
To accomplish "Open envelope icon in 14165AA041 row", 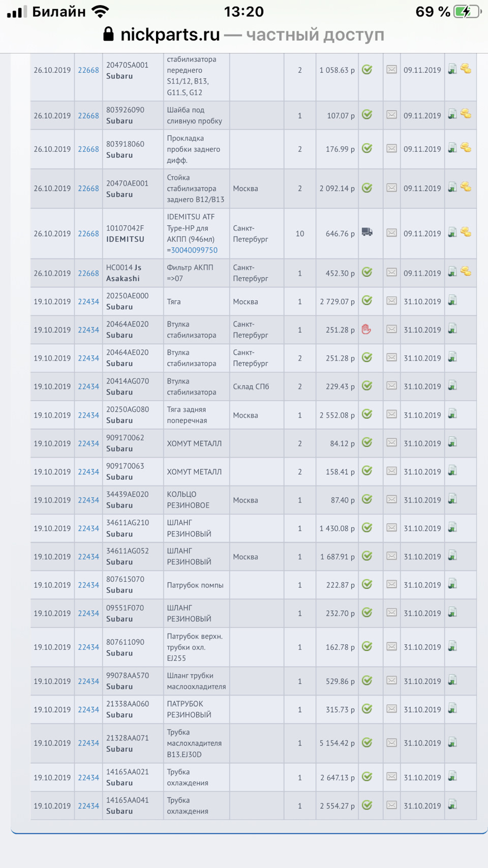I will click(x=391, y=805).
